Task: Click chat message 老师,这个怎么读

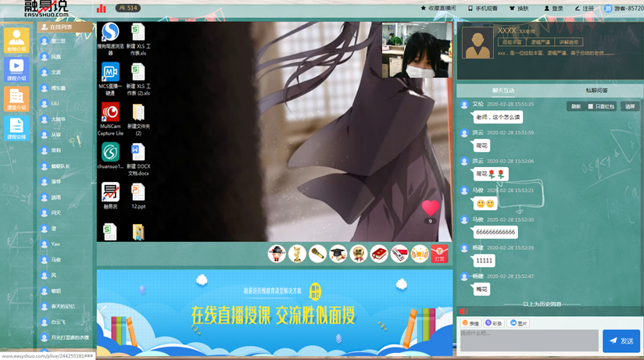Action: [498, 117]
